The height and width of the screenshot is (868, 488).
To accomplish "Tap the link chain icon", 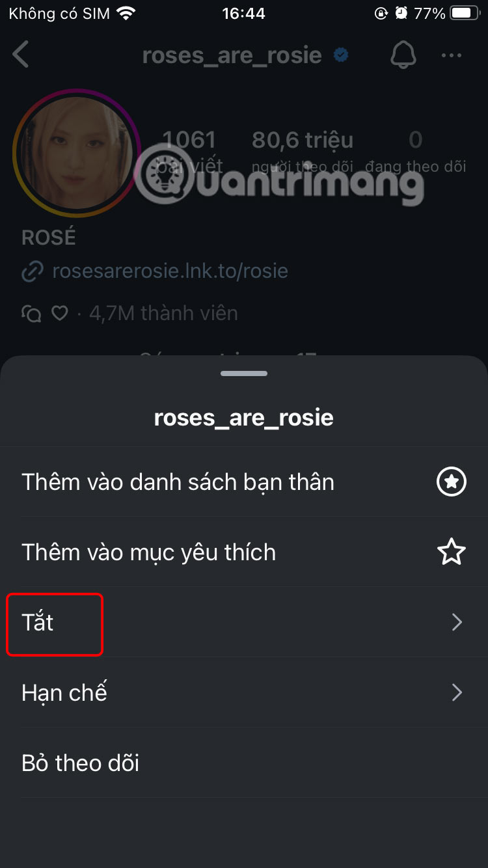I will coord(32,271).
